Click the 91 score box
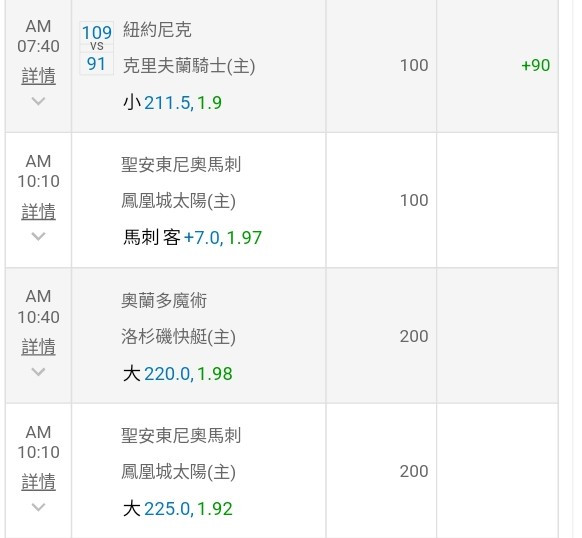The image size is (582, 538). click(x=97, y=63)
